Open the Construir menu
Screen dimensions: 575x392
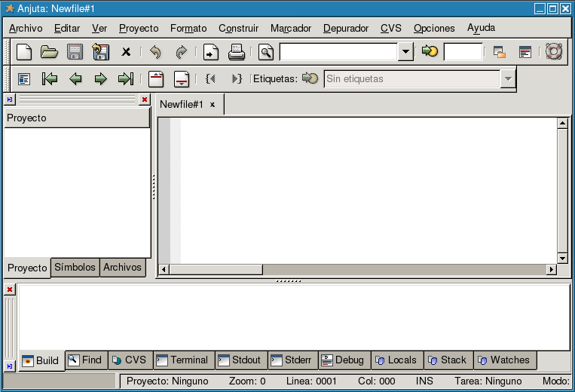point(239,28)
